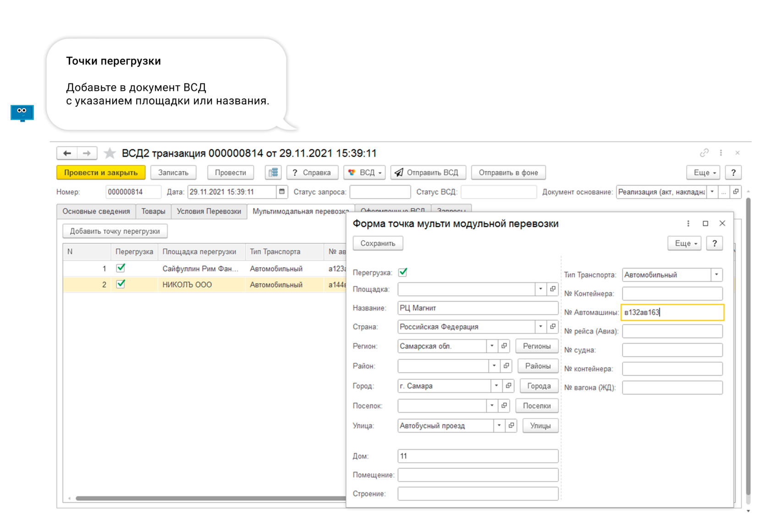This screenshot has height=532, width=770.
Task: Click Провести и закрыть button
Action: pos(101,172)
